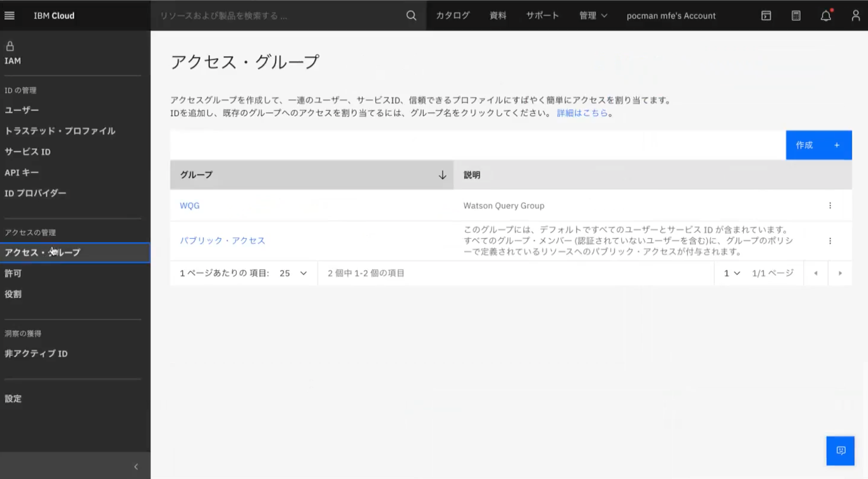
Task: Click the search magnifier icon
Action: tap(411, 16)
